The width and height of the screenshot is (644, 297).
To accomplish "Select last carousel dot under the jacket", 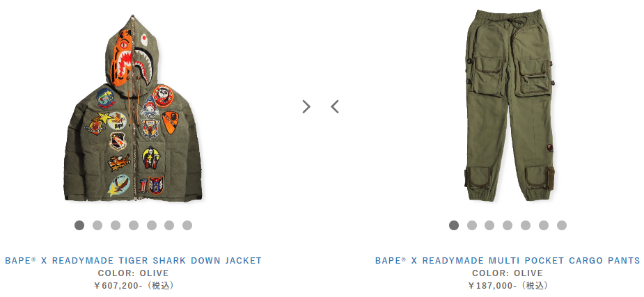I will point(187,225).
